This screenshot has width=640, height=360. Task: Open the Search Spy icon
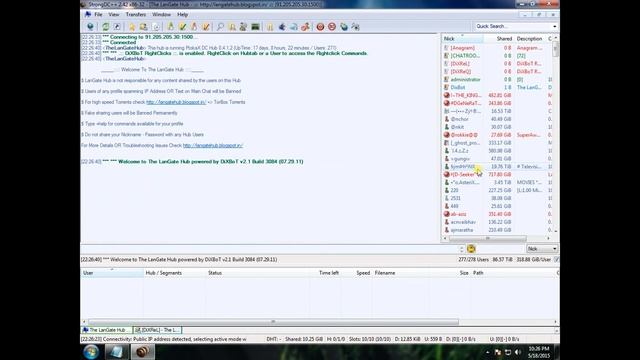pyautogui.click(x=243, y=27)
